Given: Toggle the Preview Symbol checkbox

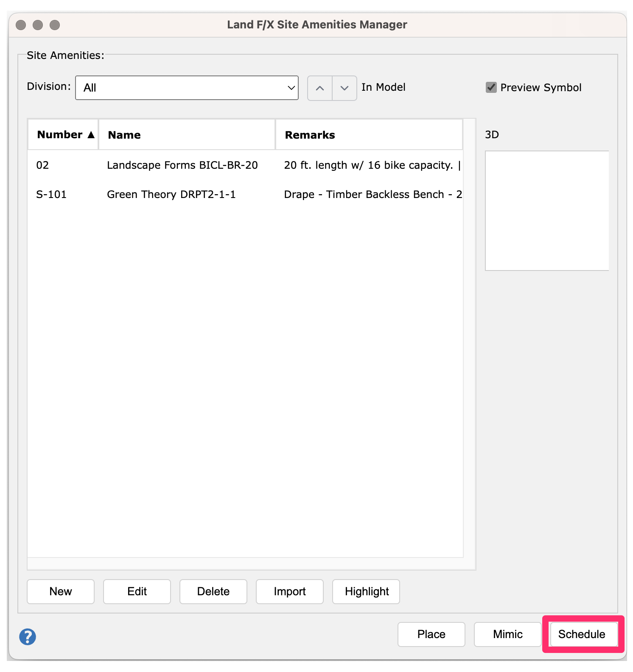Looking at the screenshot, I should [491, 87].
